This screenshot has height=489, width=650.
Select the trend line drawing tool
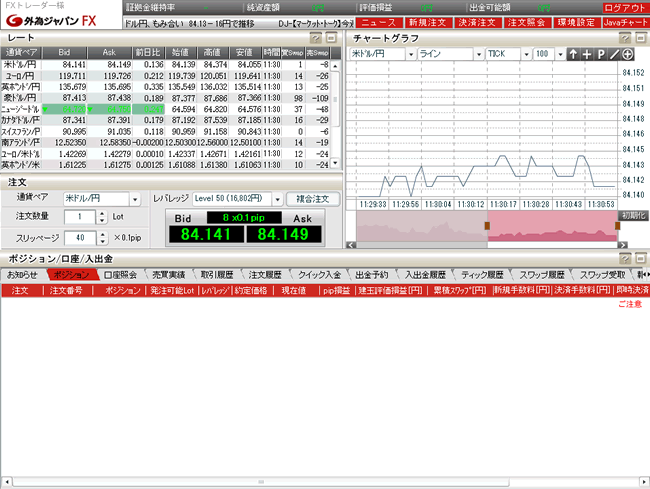point(614,54)
